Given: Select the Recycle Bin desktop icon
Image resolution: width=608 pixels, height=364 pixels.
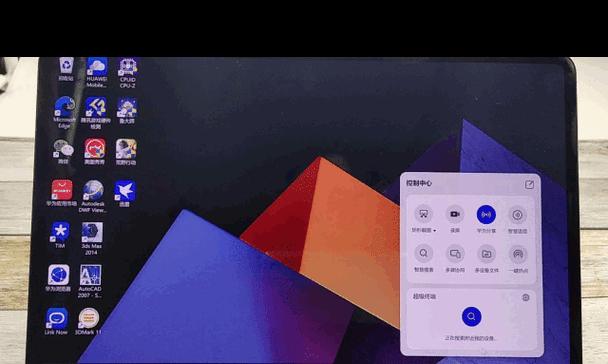Looking at the screenshot, I should 66,69.
